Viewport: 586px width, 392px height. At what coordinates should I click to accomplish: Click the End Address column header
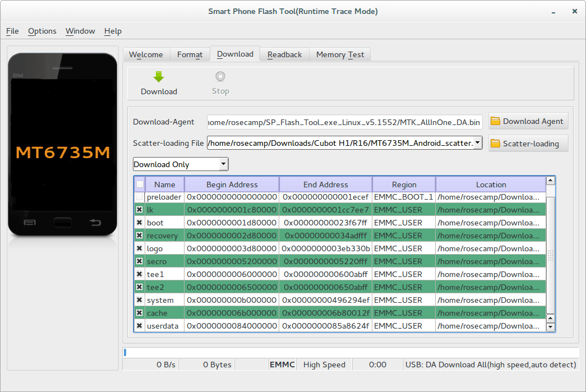point(325,185)
